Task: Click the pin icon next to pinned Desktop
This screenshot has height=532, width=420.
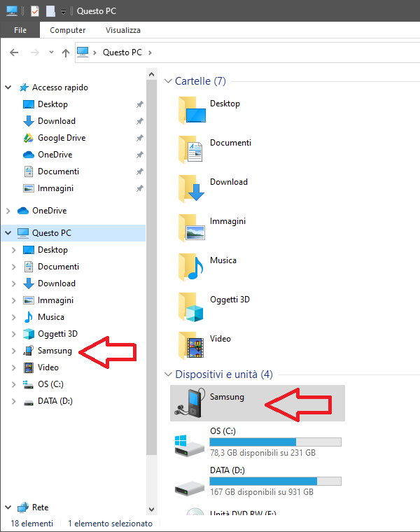Action: click(x=139, y=104)
